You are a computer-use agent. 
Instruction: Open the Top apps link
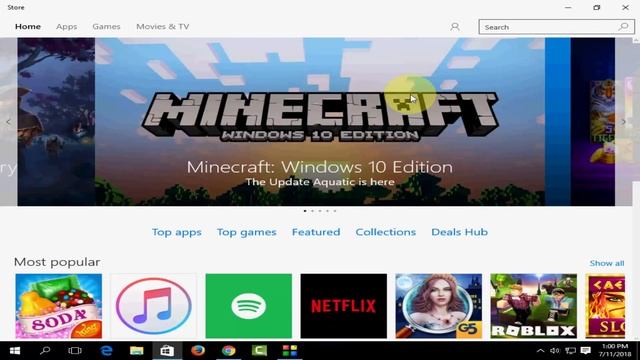click(177, 232)
